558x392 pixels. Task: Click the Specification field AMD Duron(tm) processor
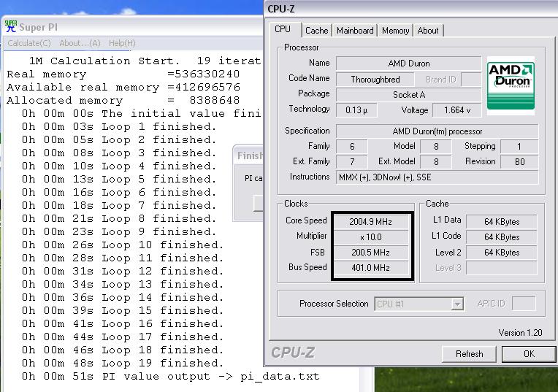pyautogui.click(x=437, y=131)
